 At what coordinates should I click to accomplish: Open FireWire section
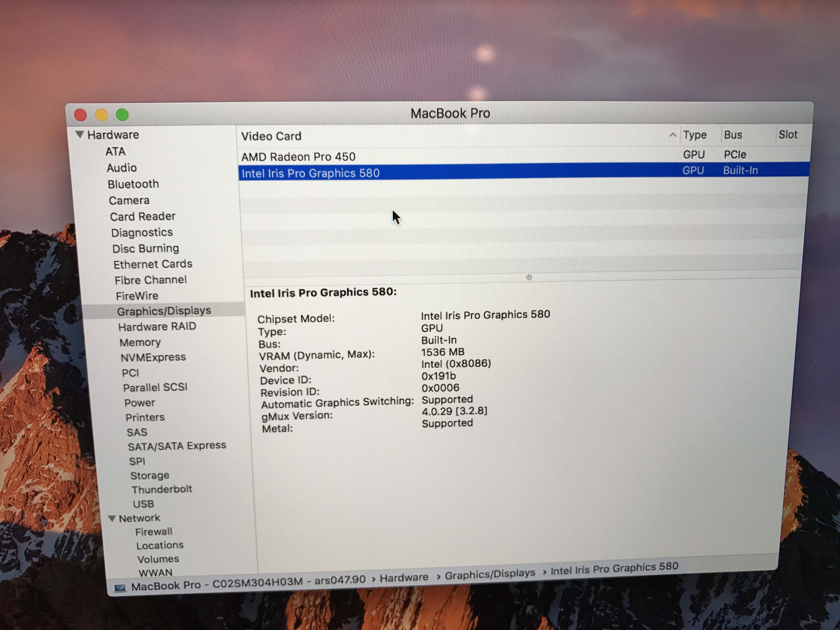point(137,296)
